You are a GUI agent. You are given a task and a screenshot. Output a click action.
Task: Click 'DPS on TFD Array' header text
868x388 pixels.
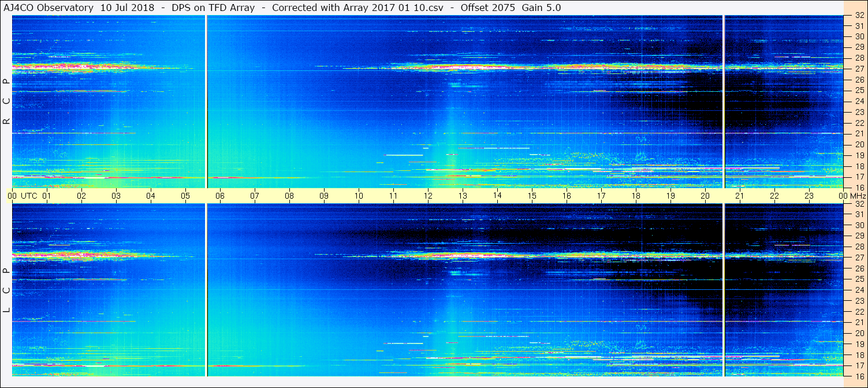tap(213, 8)
